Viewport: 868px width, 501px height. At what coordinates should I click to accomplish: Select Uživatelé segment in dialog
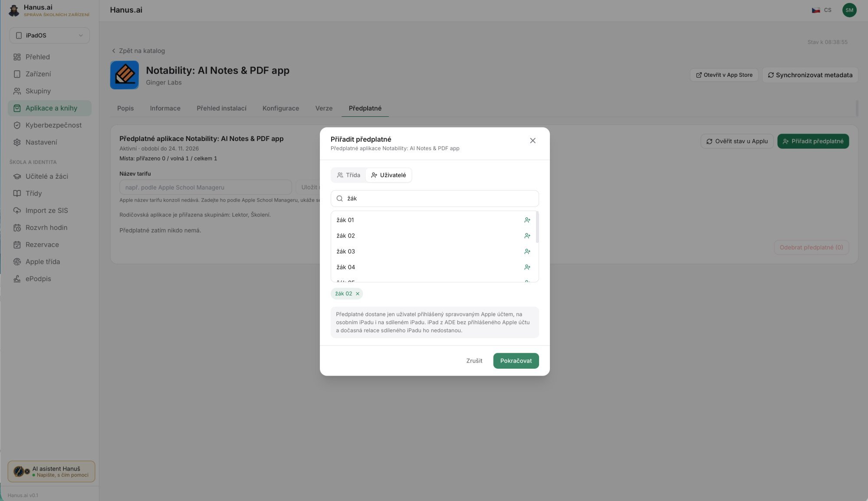[388, 175]
